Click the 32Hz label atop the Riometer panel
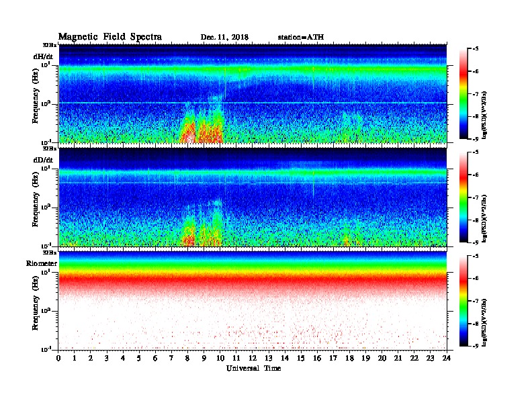532x411 pixels. (50, 253)
